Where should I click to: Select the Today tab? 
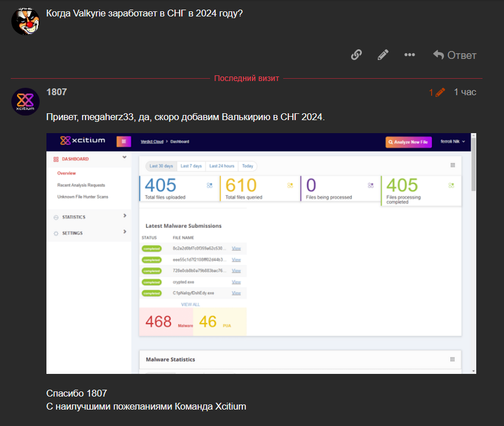coord(247,166)
